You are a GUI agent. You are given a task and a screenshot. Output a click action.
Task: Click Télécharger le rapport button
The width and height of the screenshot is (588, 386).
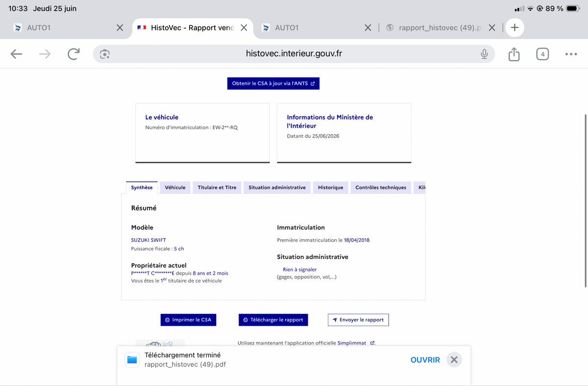pos(273,320)
